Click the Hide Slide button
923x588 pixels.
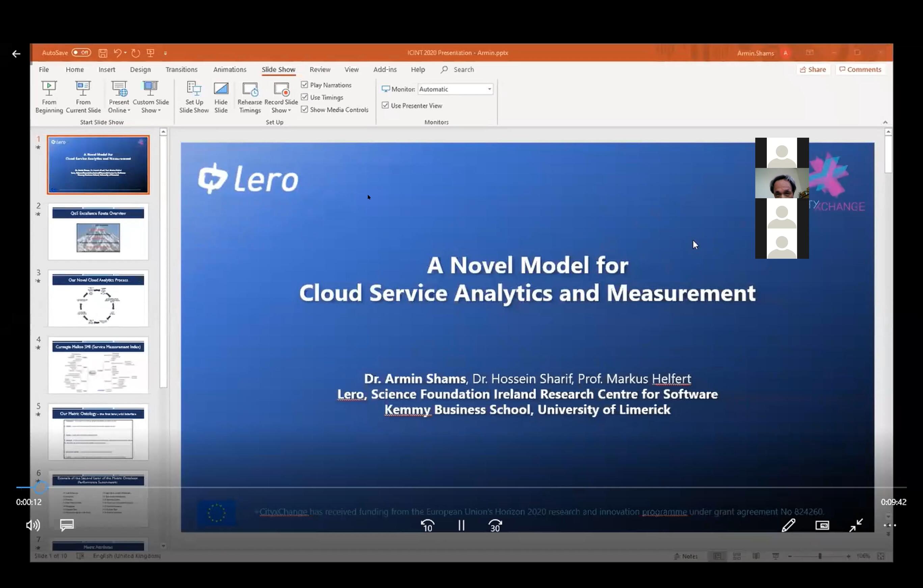tap(221, 97)
